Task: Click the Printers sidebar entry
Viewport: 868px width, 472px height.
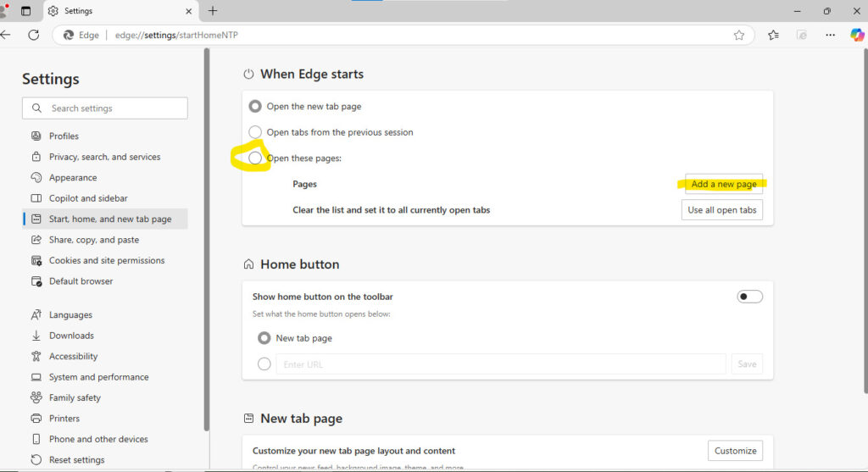Action: pyautogui.click(x=105, y=419)
